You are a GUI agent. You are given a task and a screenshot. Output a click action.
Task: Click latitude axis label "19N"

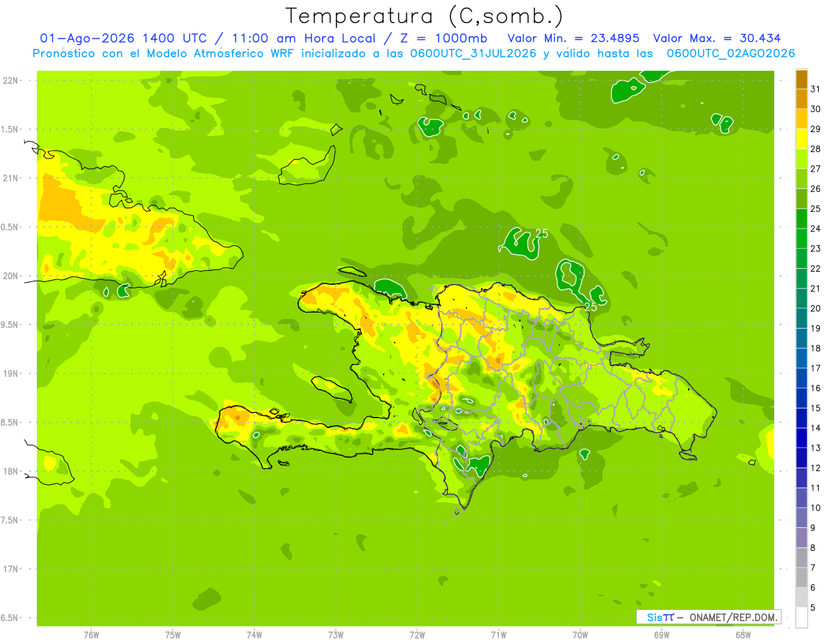tap(11, 374)
